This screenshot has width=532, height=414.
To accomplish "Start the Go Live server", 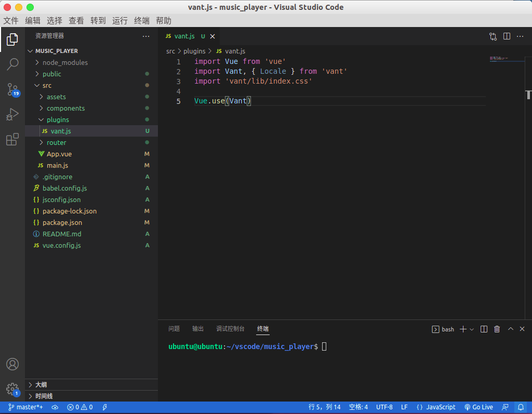I will pos(478,407).
